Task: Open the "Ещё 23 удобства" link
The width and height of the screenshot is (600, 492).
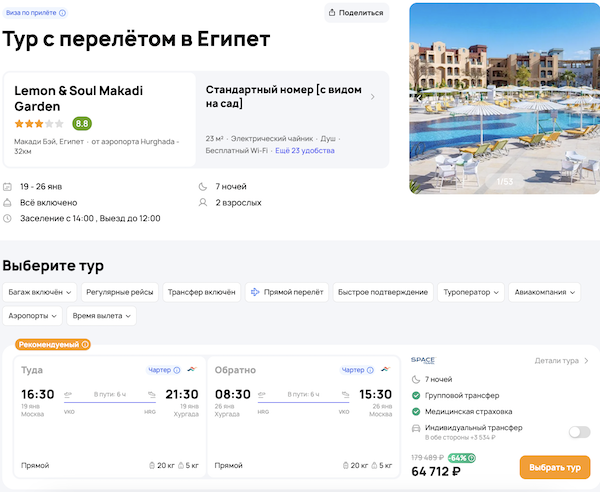Action: (x=305, y=150)
